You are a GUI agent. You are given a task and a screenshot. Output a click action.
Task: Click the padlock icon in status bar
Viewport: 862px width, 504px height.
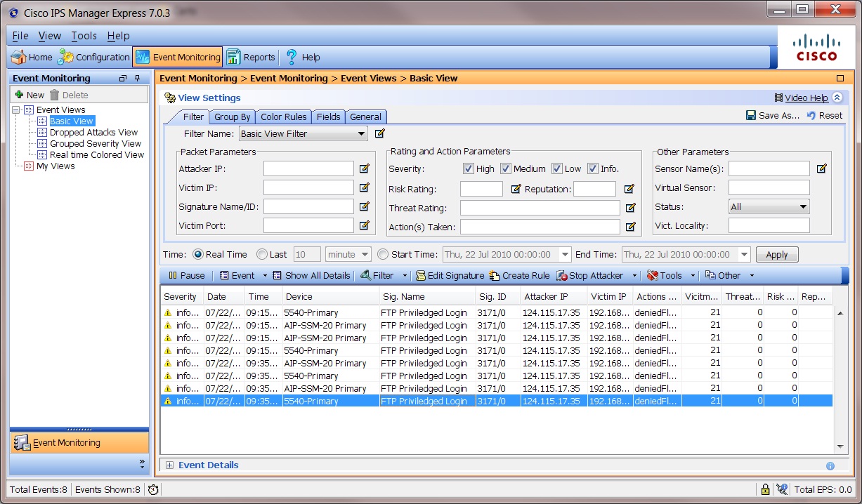coord(765,489)
